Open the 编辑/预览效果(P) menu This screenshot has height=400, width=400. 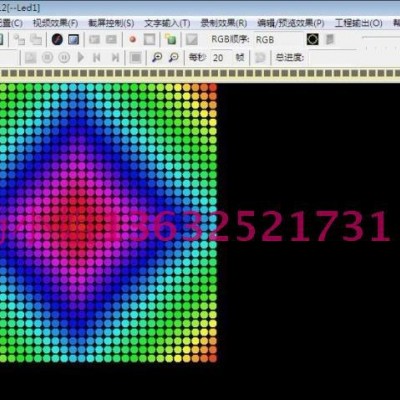291,23
